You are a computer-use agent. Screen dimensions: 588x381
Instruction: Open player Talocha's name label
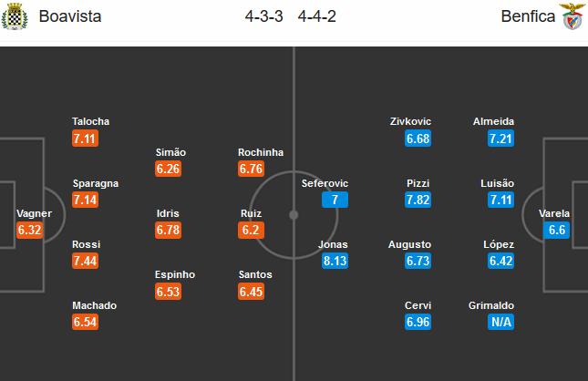point(91,121)
